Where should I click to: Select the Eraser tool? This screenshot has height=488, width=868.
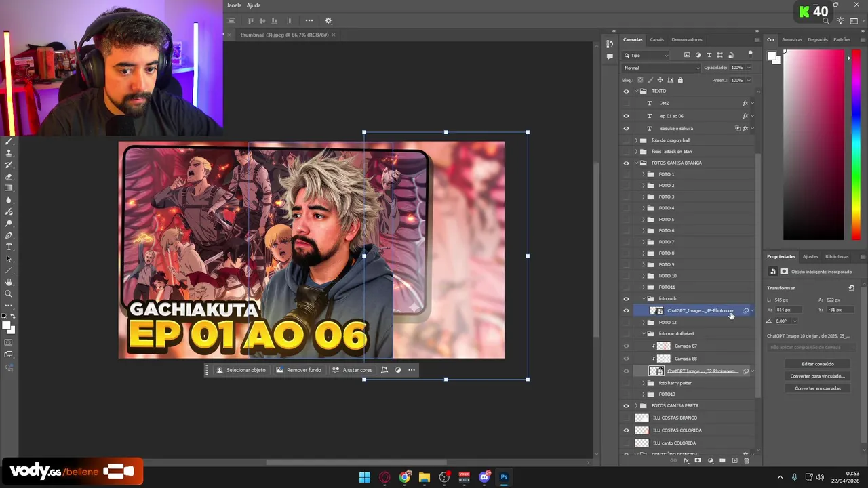pyautogui.click(x=9, y=176)
